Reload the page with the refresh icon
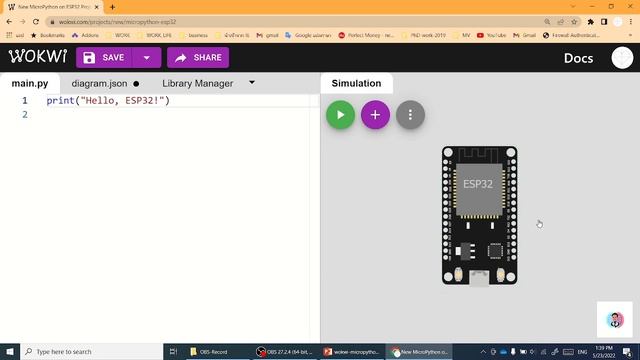 coord(36,22)
